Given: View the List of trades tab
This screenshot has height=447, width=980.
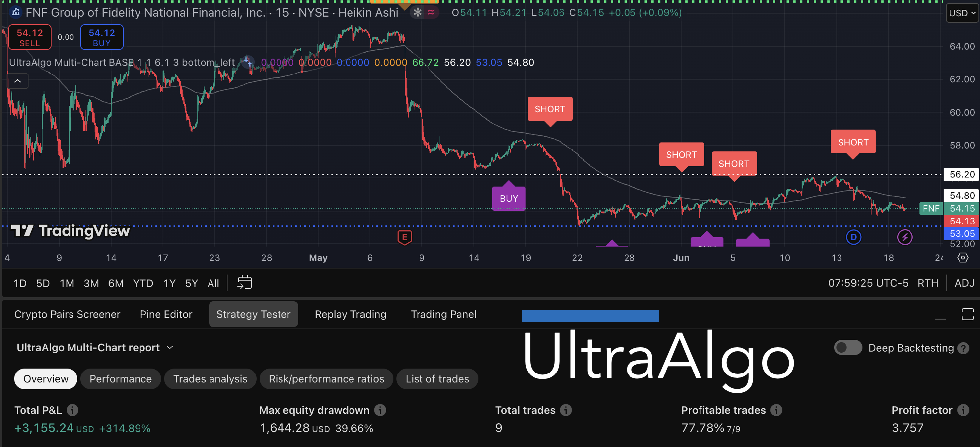Looking at the screenshot, I should [437, 379].
